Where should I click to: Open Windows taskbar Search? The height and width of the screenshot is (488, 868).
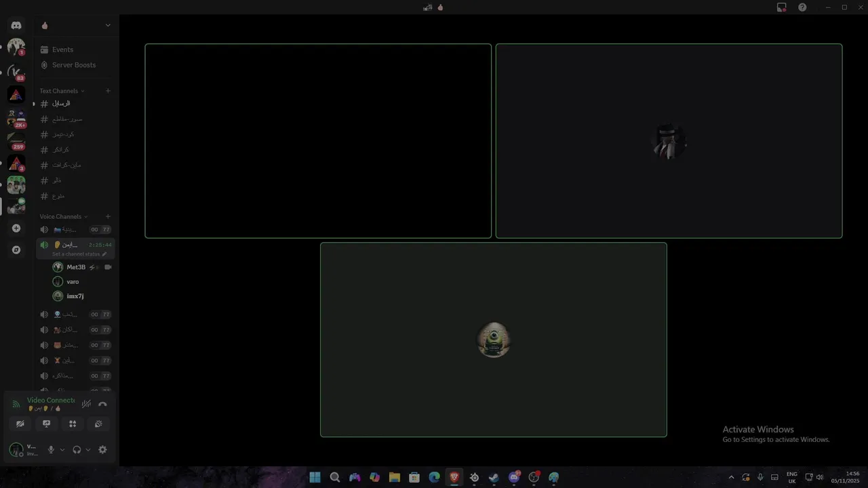coord(334,477)
